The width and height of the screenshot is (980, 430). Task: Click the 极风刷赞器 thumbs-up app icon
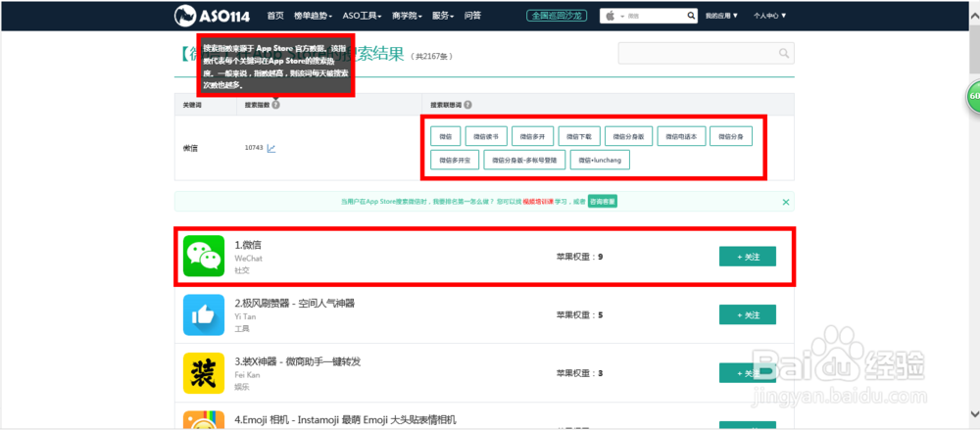tap(204, 314)
